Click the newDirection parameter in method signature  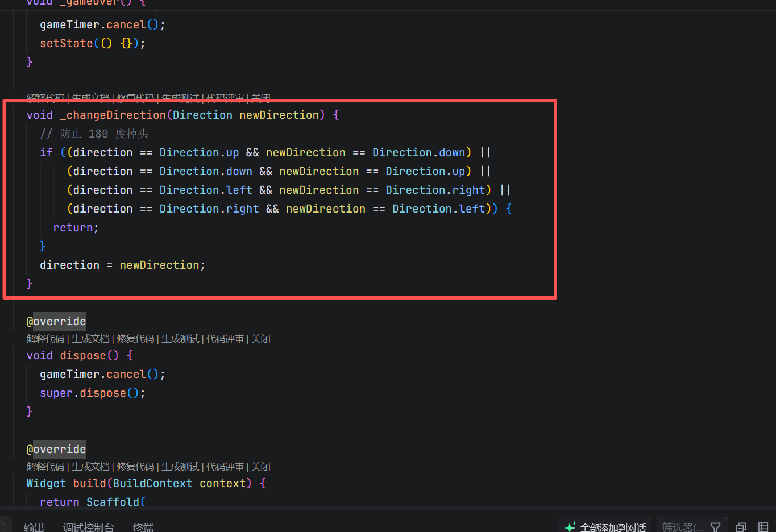tap(279, 115)
